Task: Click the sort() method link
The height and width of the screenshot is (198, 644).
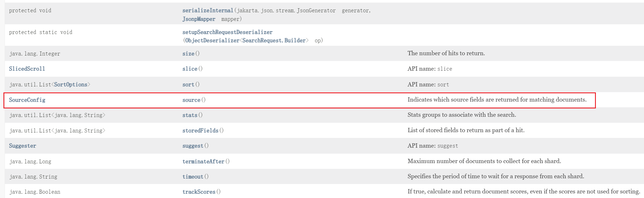Action: pos(188,85)
